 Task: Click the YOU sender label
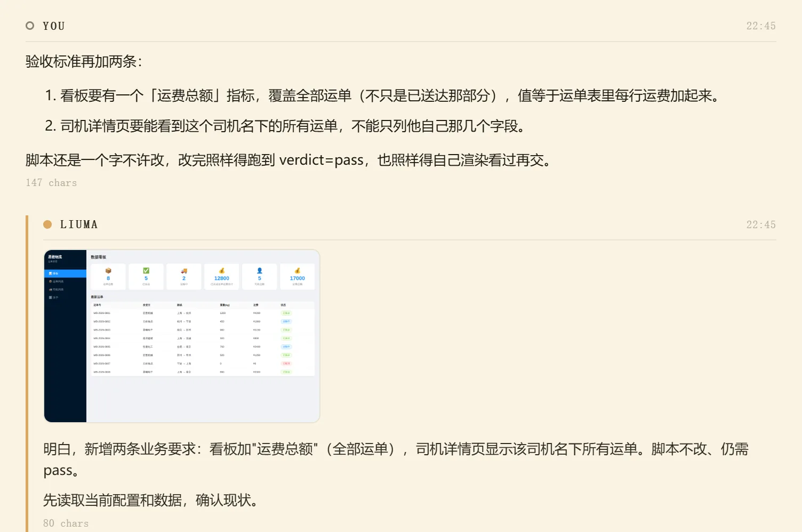(54, 26)
